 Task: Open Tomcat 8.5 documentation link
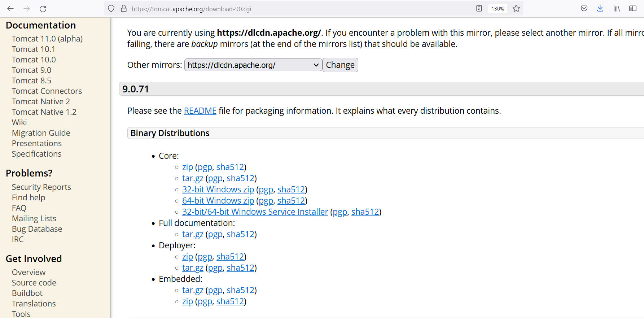click(x=31, y=80)
